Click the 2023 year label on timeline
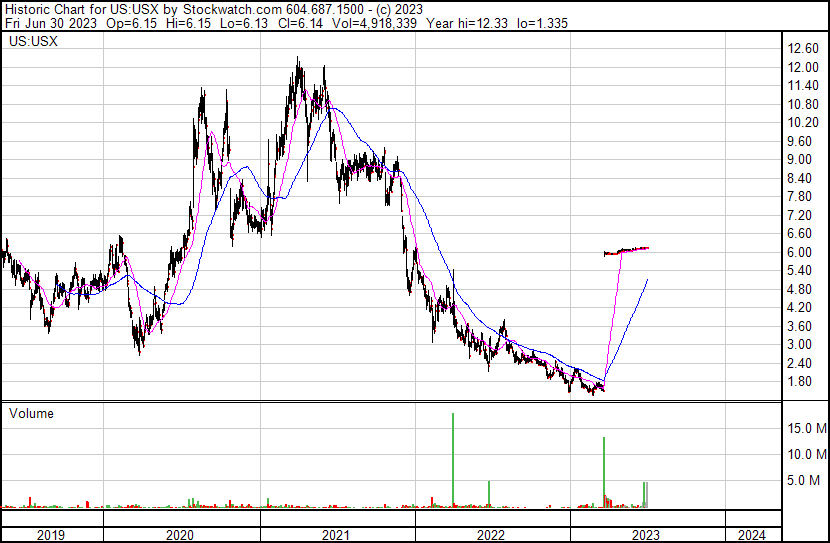Viewport: 830px width, 543px height. point(645,535)
